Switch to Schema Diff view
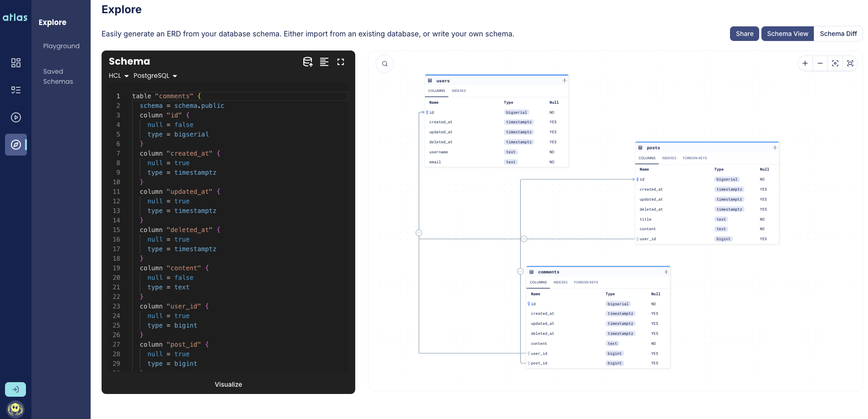Screen dimensions: 868x419 click(x=838, y=34)
